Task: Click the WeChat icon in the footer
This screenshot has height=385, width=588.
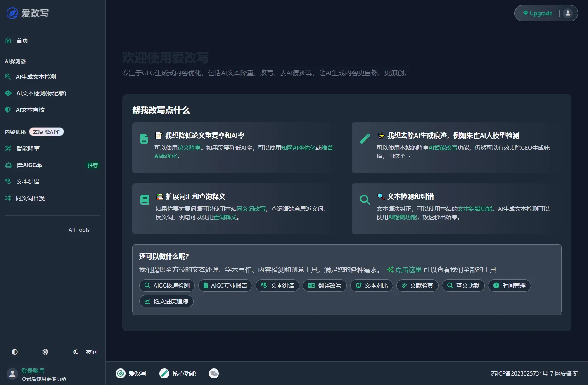Action: click(214, 373)
